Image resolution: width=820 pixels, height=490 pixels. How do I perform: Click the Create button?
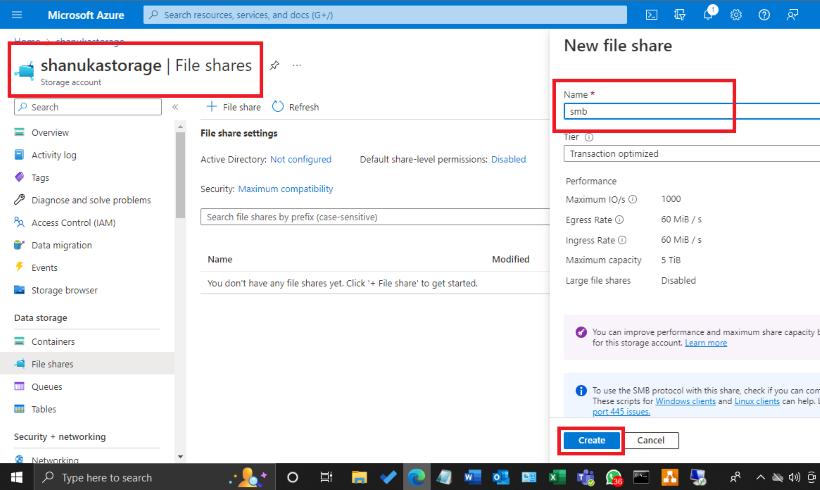pos(591,440)
